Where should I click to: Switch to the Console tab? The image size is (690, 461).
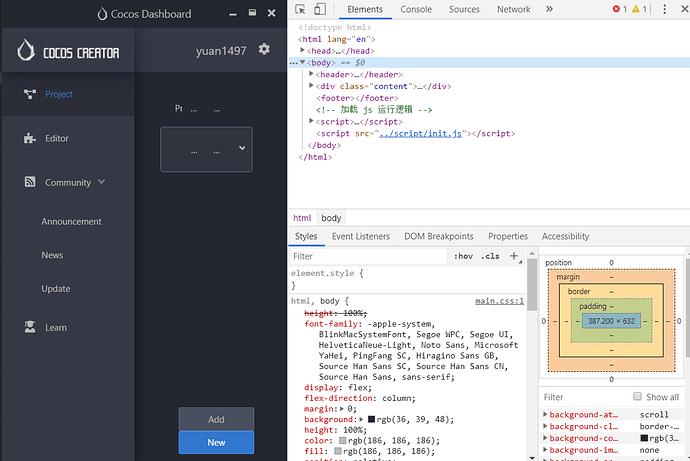pos(416,9)
